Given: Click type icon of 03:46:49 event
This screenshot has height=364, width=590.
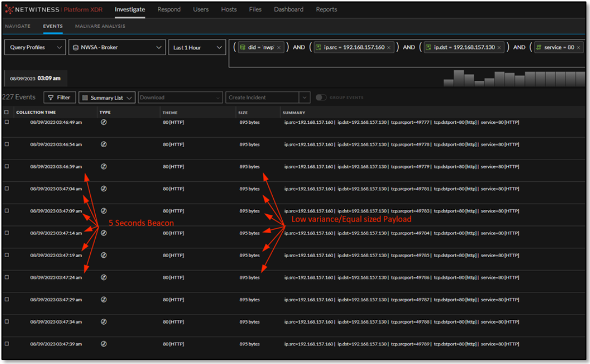Looking at the screenshot, I should (x=104, y=122).
